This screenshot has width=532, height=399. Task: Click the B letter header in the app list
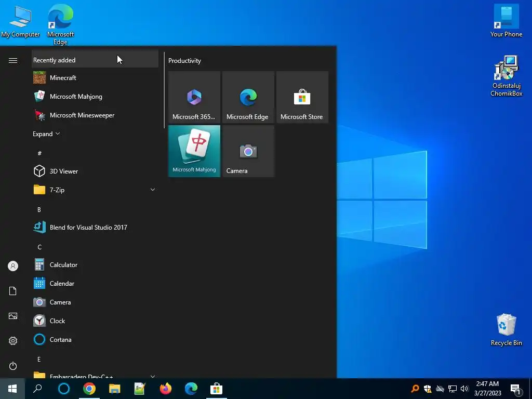pyautogui.click(x=39, y=209)
